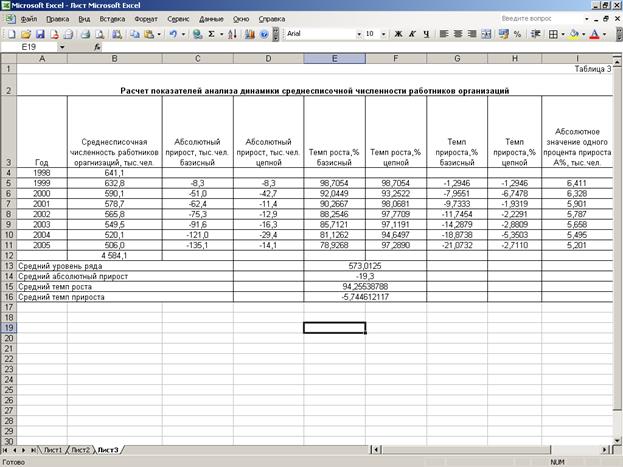
Task: Click the Name Box showing E19
Action: point(29,47)
